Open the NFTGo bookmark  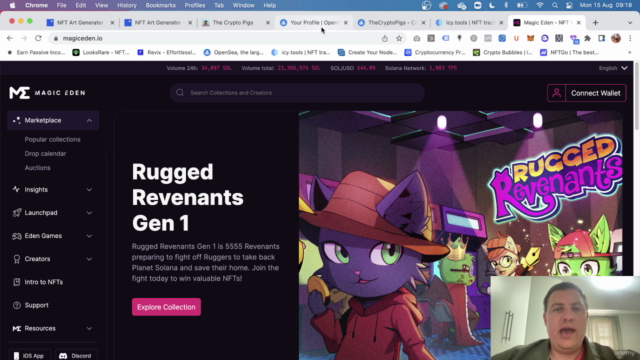(569, 52)
